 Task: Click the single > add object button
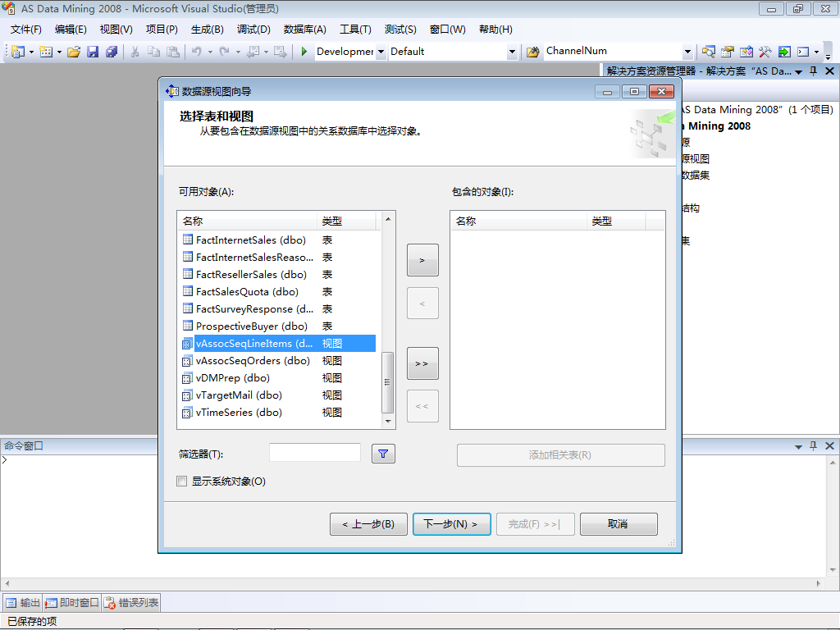pyautogui.click(x=422, y=260)
